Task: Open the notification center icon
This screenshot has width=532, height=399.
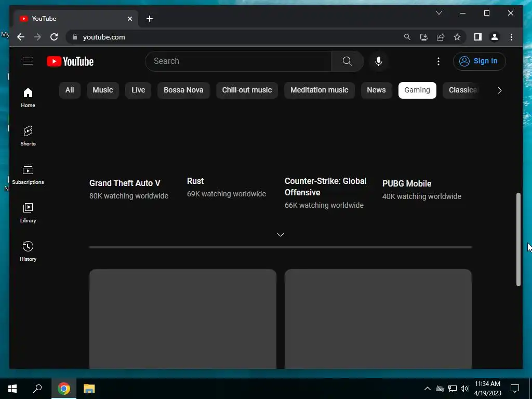Action: (x=515, y=389)
